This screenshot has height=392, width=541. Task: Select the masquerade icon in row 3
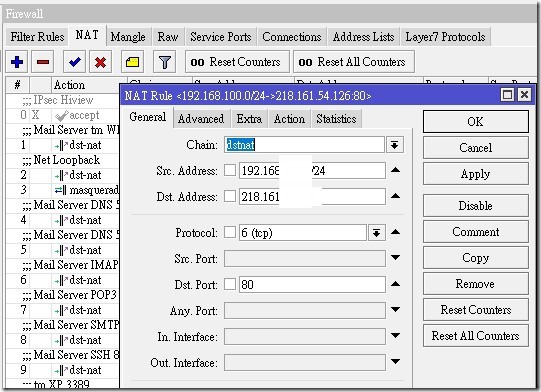tap(61, 190)
